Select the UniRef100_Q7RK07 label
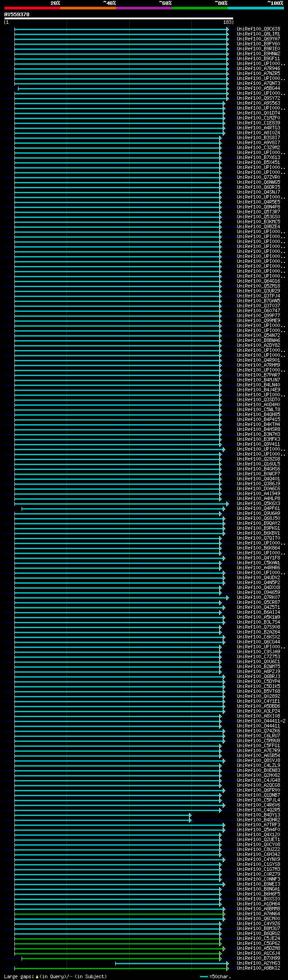Screen dimensions: 288x980 258,598
